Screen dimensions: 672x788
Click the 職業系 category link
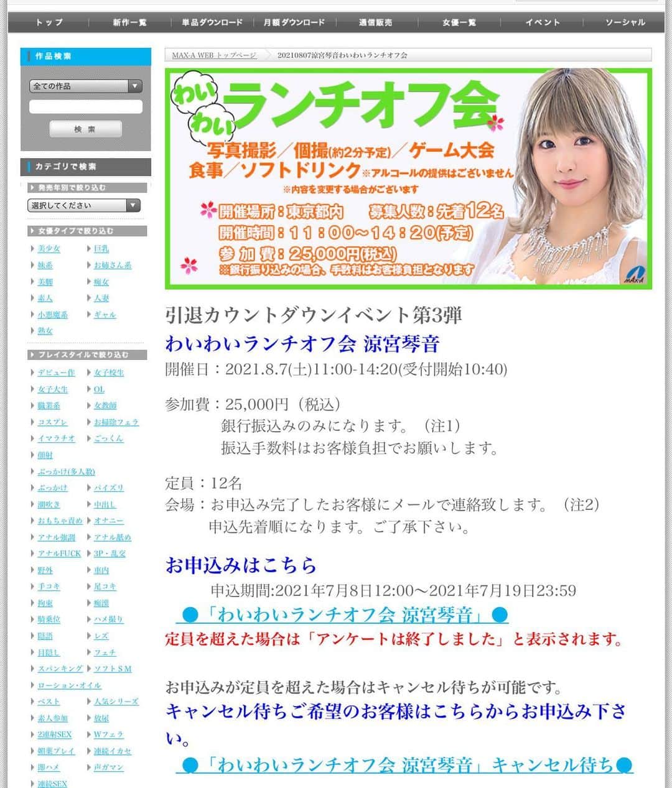pos(49,406)
